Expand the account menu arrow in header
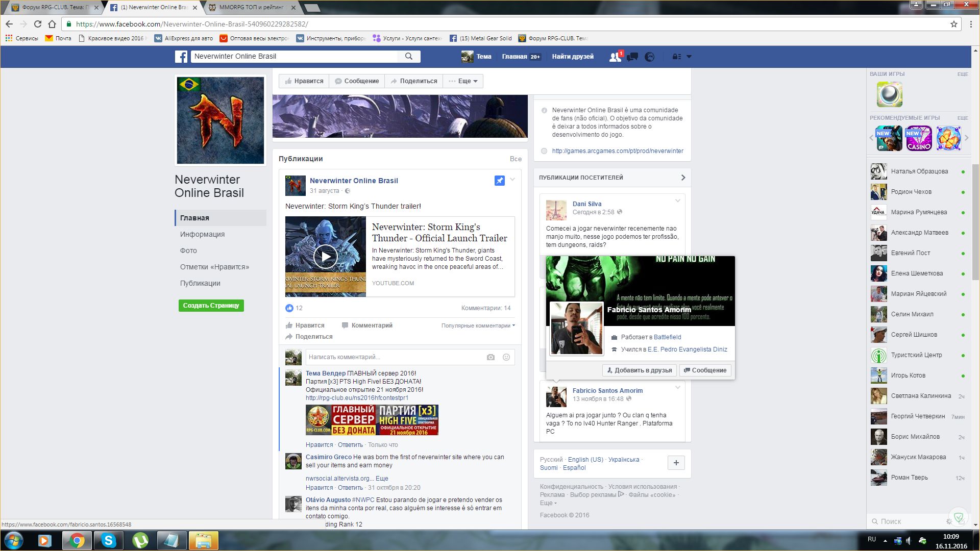Viewport: 980px width, 551px height. [689, 57]
